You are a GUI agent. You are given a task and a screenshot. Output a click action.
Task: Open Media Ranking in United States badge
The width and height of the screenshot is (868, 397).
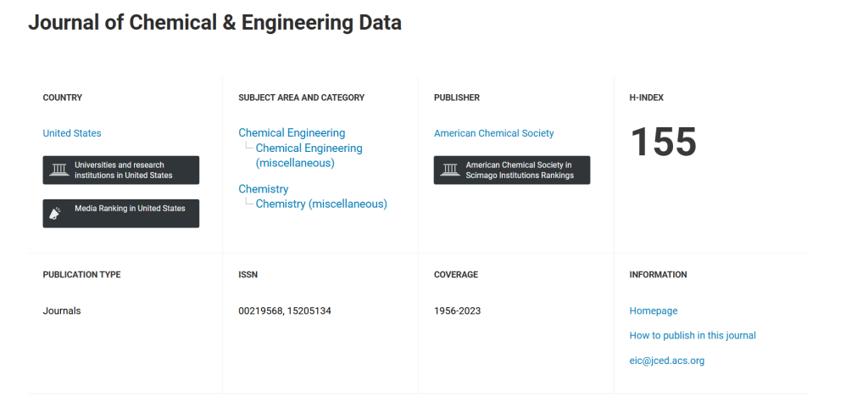[x=120, y=213]
